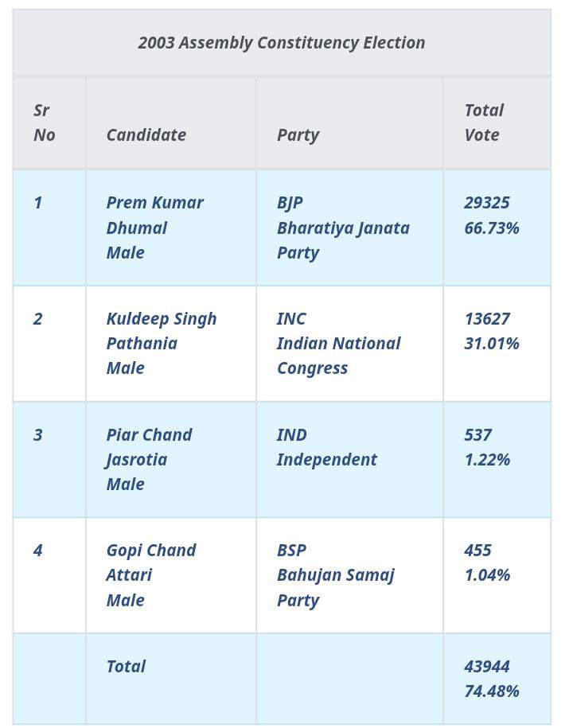Select the 43944 total votes value
This screenshot has height=728, width=569.
click(487, 667)
